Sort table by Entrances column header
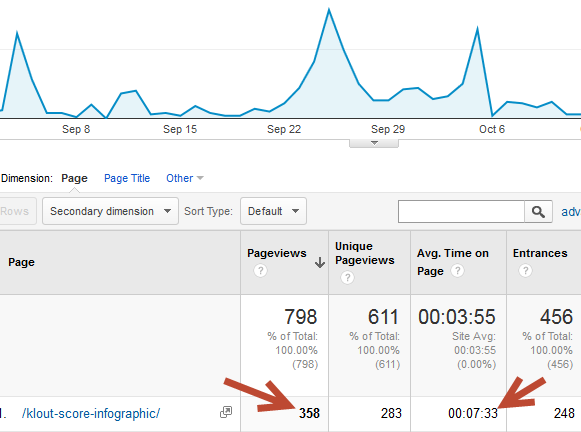The height and width of the screenshot is (432, 581). coord(540,253)
